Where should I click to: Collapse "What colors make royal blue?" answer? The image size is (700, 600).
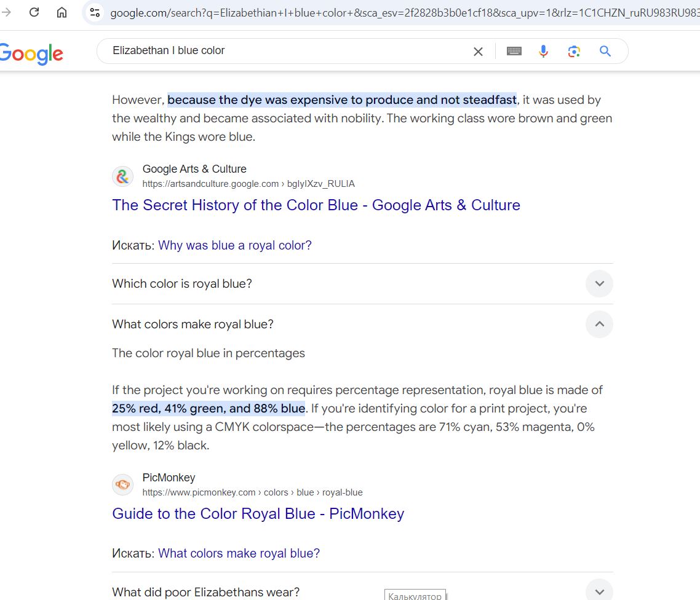click(x=599, y=324)
